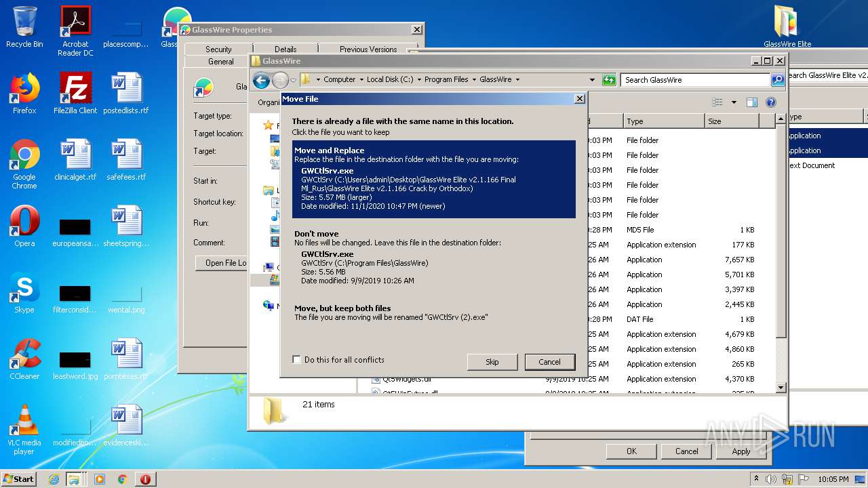Click Search GlassWire input field
Screen dimensions: 868x488
[695, 80]
